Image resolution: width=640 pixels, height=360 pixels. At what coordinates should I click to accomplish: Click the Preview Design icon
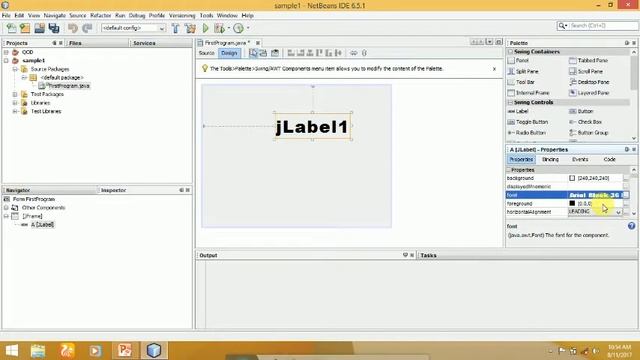click(275, 53)
